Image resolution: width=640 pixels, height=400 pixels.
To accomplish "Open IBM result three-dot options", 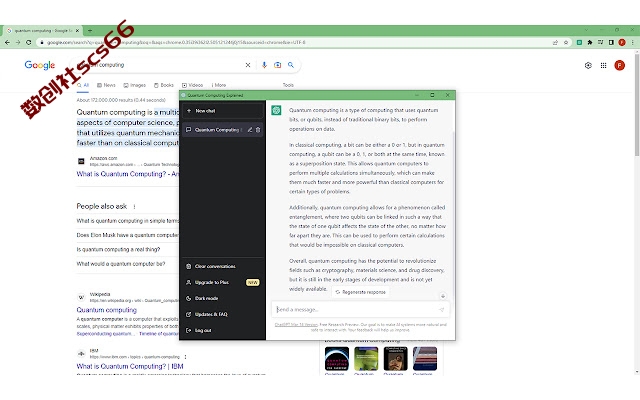I will [185, 357].
